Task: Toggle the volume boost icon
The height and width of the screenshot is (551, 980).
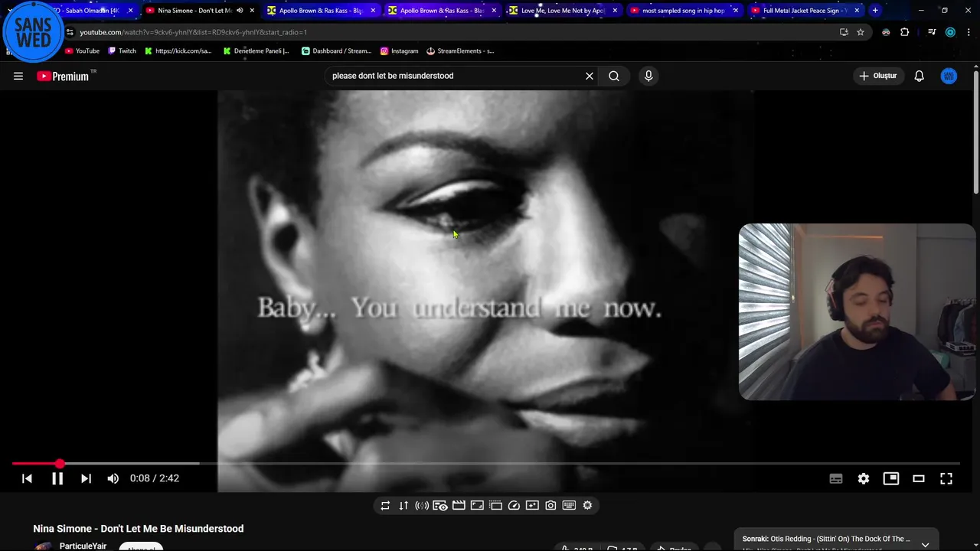Action: click(422, 505)
